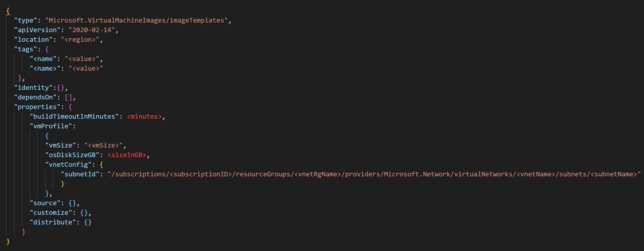The height and width of the screenshot is (251, 644).
Task: Click the empty braces after "distribute"
Action: [x=88, y=222]
